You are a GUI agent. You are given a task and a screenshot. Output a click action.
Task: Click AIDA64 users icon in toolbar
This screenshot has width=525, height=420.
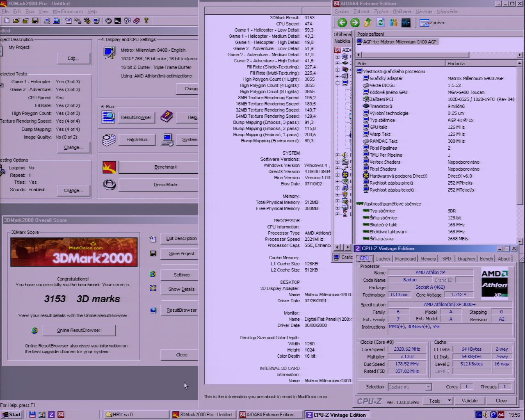(x=393, y=23)
